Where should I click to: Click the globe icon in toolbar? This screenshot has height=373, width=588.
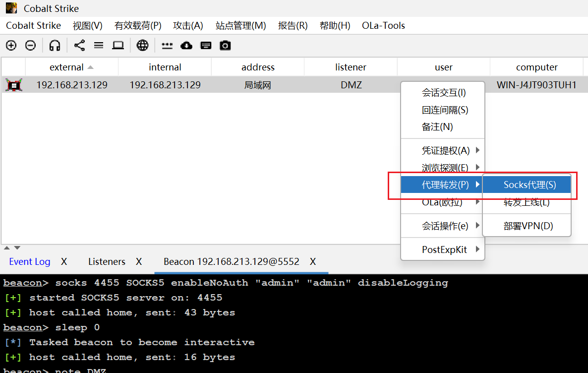142,46
